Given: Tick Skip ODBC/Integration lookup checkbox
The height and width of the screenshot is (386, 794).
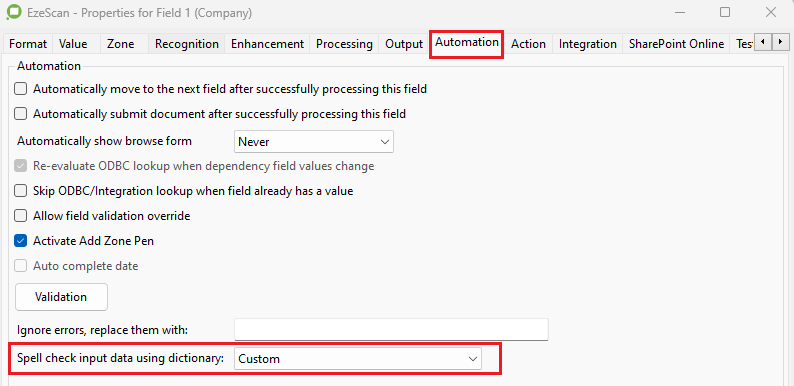Looking at the screenshot, I should point(20,191).
